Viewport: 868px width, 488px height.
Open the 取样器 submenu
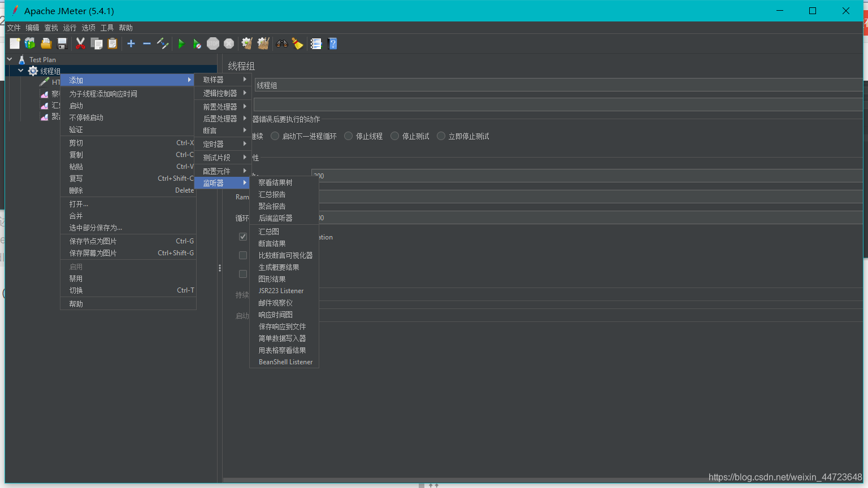[222, 80]
